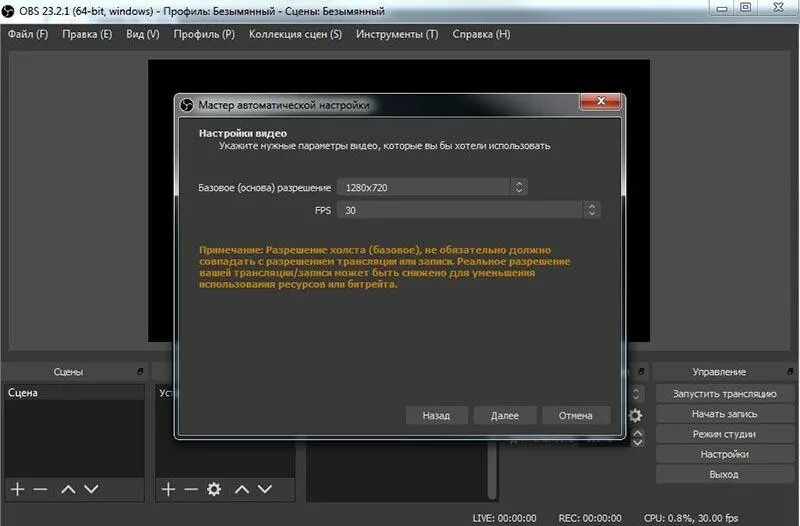Click the Управление panel header label
The image size is (800, 526).
point(719,371)
